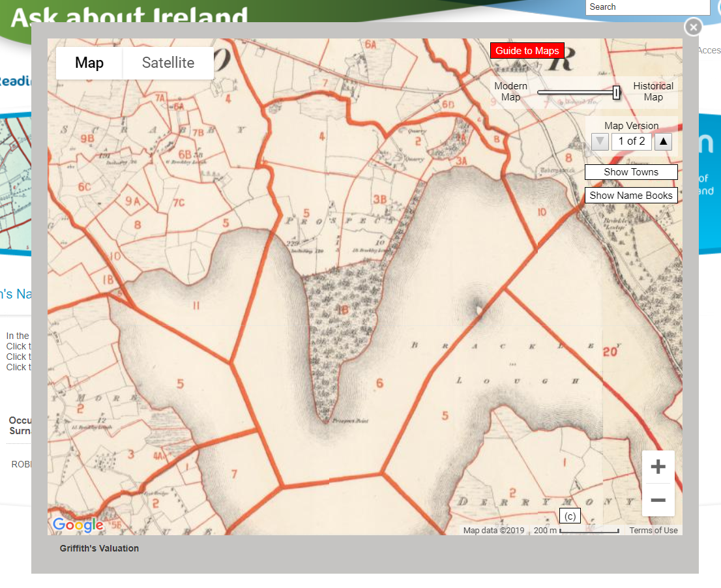
Task: Open the Accessibility link at top right
Action: [x=711, y=50]
